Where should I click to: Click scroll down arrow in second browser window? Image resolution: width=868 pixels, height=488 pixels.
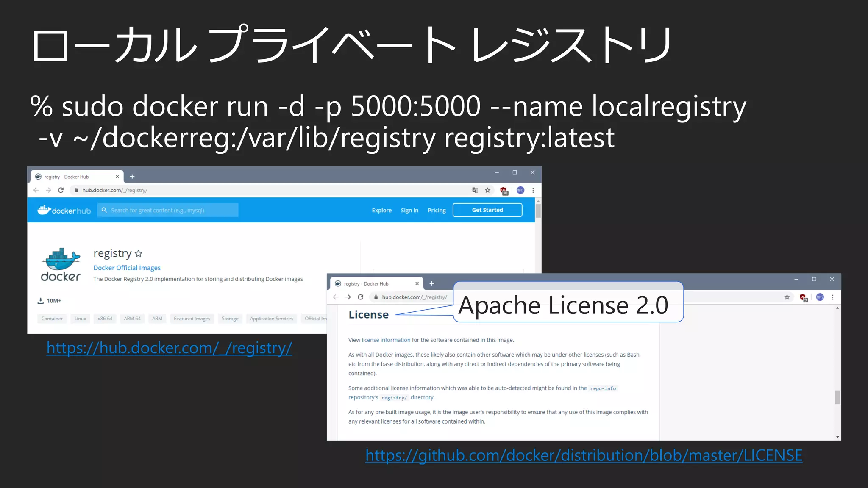pyautogui.click(x=837, y=437)
